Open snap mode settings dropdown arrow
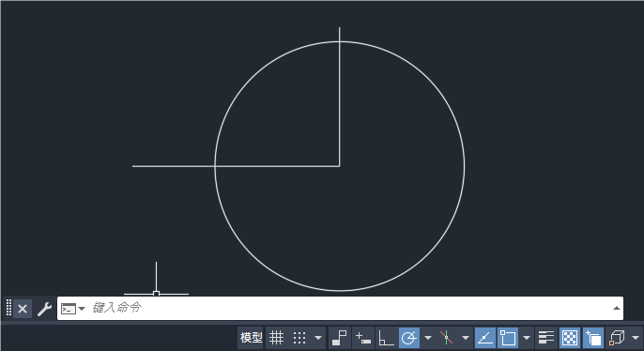This screenshot has width=644, height=351. (x=318, y=338)
